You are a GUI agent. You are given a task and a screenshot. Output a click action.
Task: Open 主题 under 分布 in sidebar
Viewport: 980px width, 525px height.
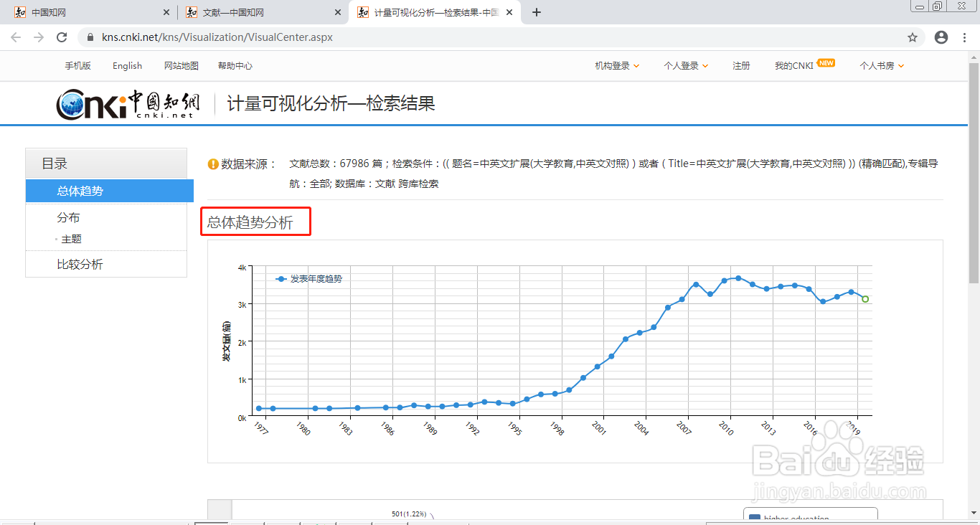click(x=72, y=239)
